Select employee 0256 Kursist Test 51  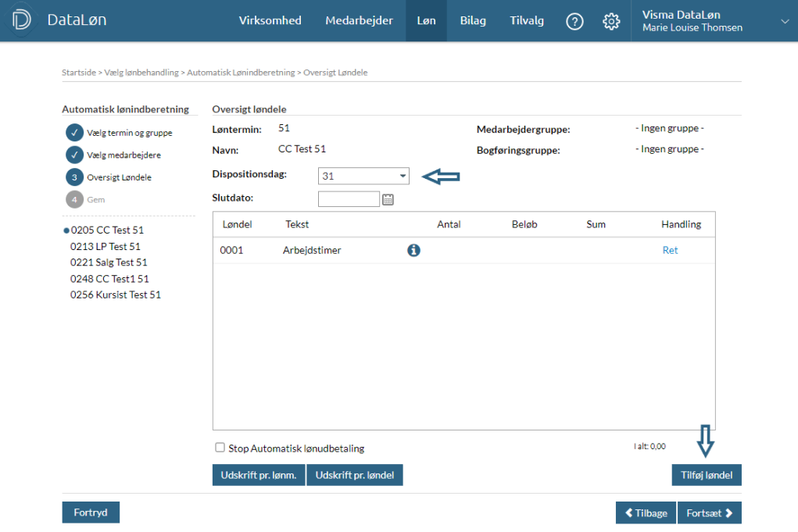(x=116, y=295)
